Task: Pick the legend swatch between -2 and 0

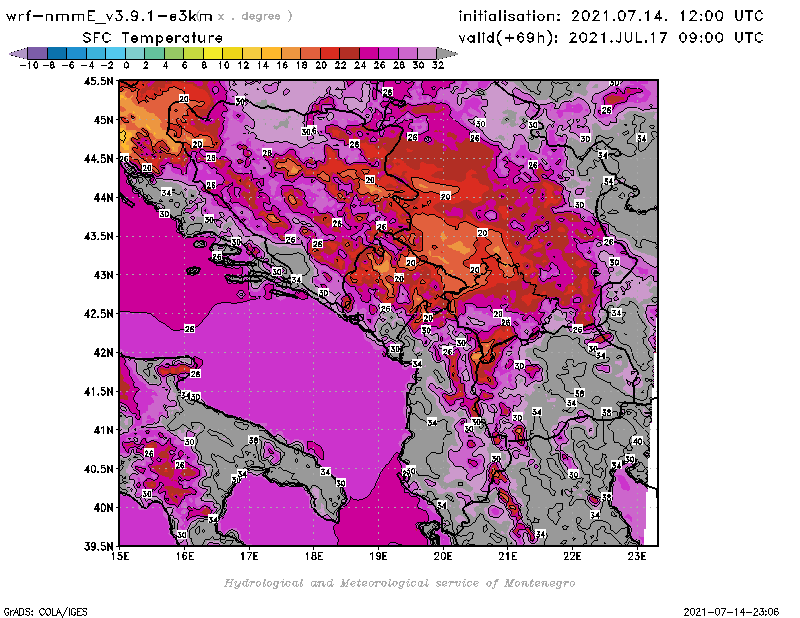Action: pos(116,53)
